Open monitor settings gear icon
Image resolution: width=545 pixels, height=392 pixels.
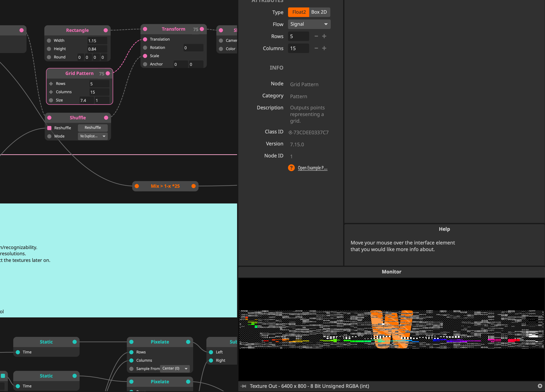coord(540,386)
